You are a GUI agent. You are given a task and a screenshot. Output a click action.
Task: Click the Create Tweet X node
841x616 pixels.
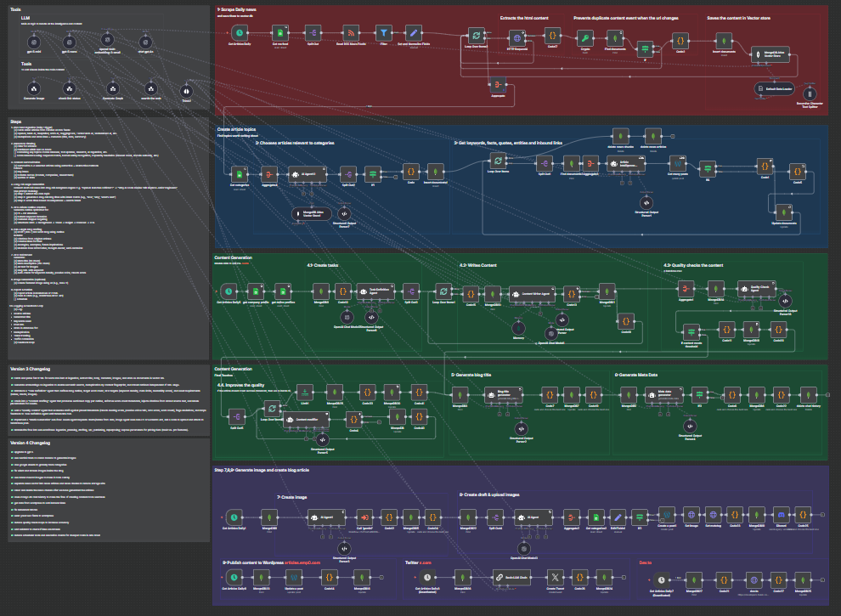point(553,578)
